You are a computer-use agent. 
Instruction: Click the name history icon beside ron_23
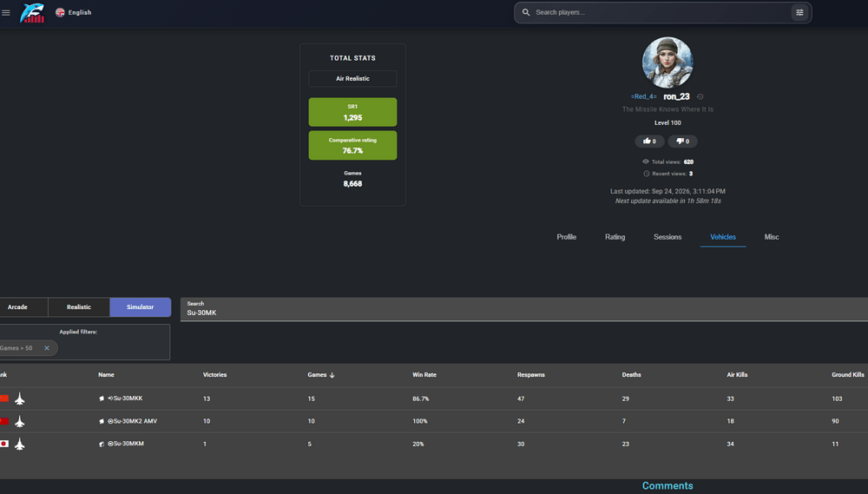[700, 96]
